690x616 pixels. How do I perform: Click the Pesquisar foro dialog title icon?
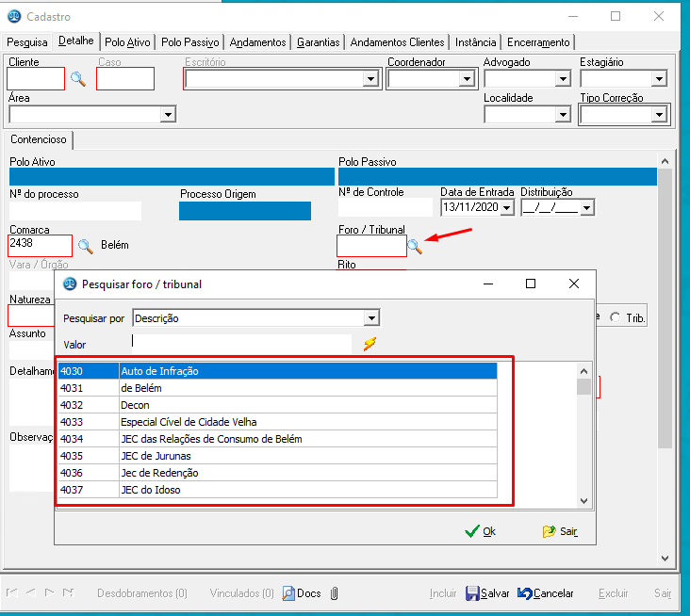pyautogui.click(x=70, y=284)
